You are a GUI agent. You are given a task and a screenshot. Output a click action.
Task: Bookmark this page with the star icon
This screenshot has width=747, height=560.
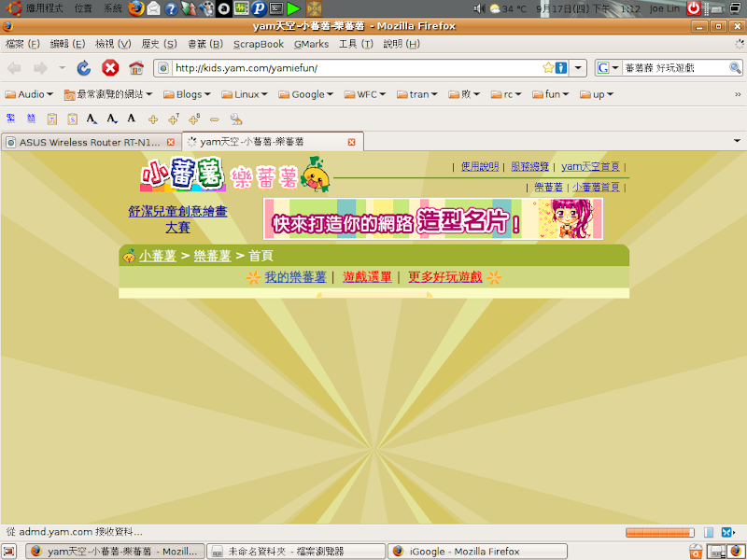pyautogui.click(x=548, y=68)
